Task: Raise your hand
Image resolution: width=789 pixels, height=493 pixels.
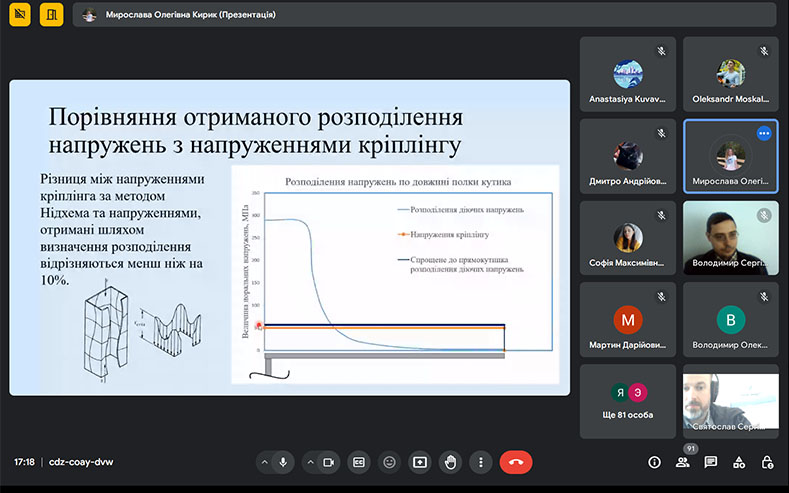Action: click(450, 462)
